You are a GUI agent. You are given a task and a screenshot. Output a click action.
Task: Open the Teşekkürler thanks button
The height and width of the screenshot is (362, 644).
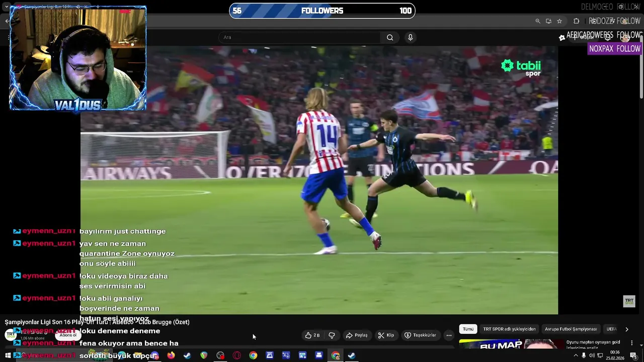(x=420, y=335)
